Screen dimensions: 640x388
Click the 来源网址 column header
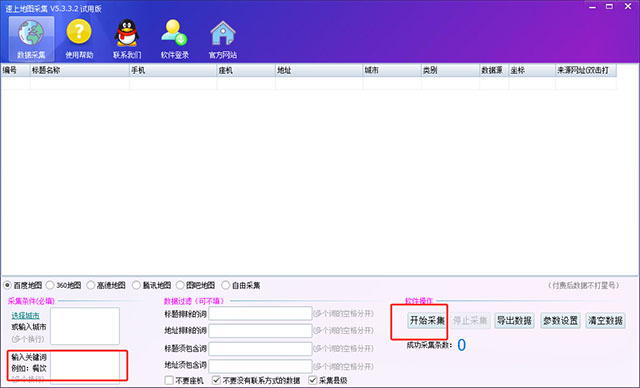point(586,70)
